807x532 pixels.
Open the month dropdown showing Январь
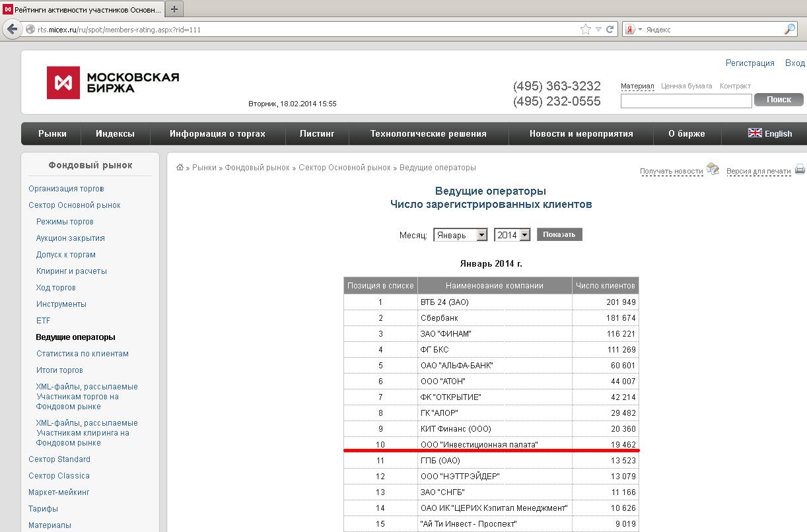tap(460, 235)
